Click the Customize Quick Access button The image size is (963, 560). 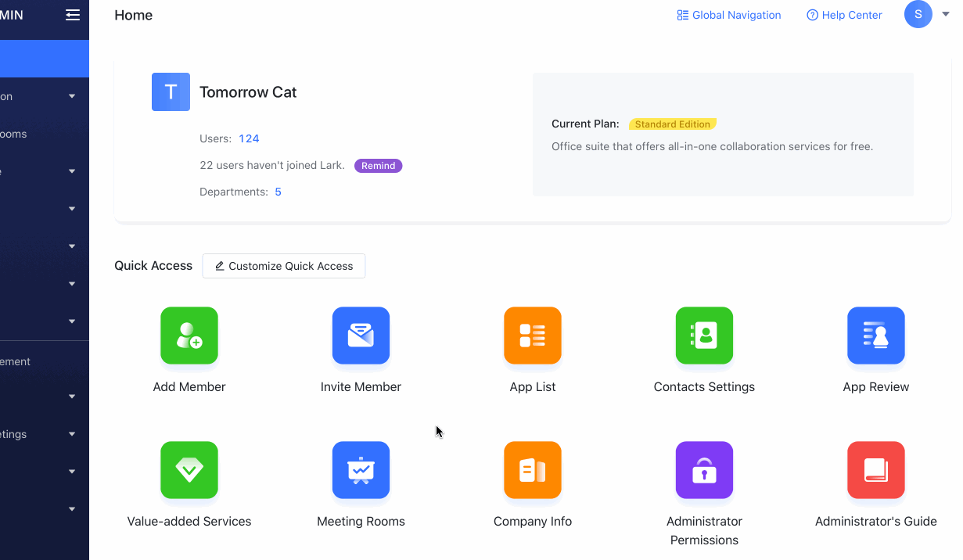pos(283,266)
